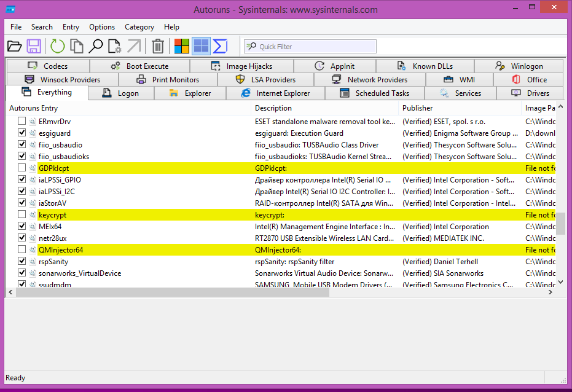Switch to the Drivers tab

click(x=530, y=93)
